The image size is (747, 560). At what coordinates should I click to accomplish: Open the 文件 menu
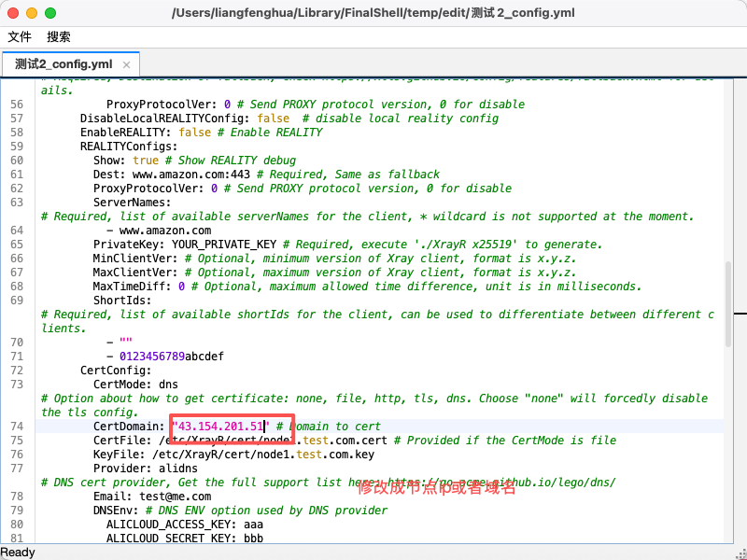click(x=20, y=36)
